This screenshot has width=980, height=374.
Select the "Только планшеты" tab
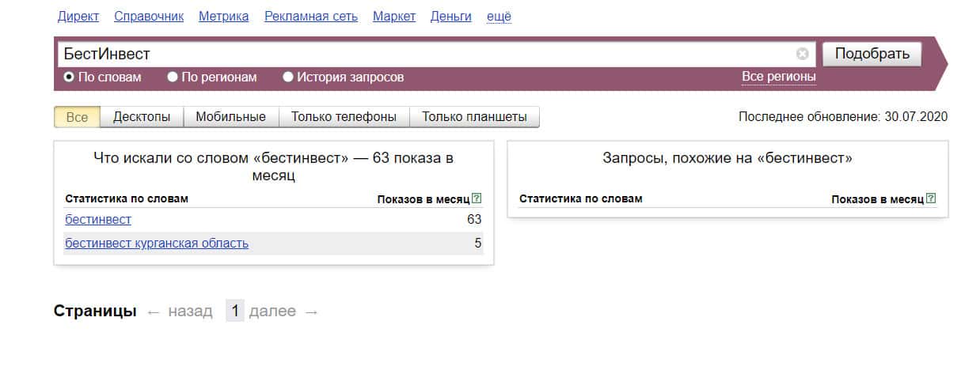click(x=474, y=117)
